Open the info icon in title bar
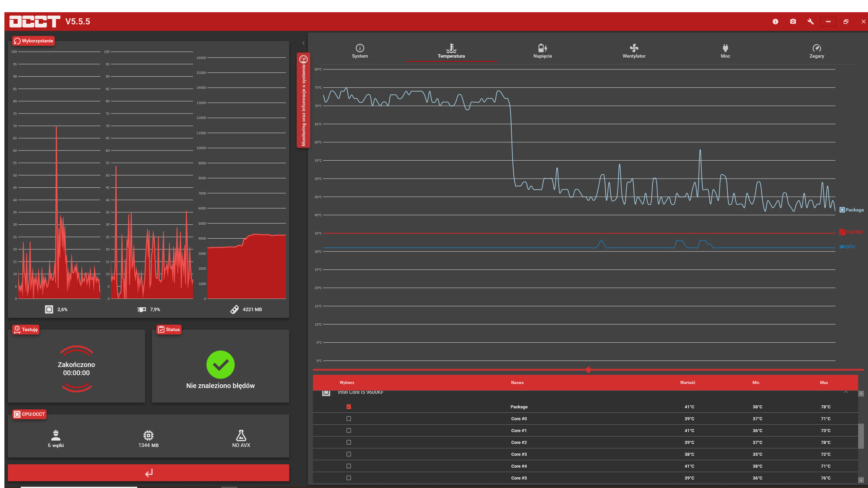 [775, 21]
